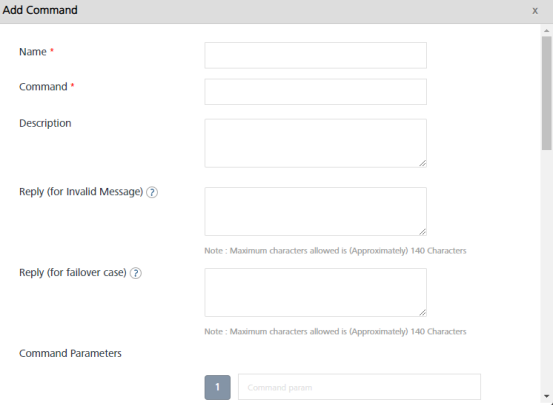553x405 pixels.
Task: Open help icon beside Reply (for Invalid Message)
Action: tap(152, 192)
